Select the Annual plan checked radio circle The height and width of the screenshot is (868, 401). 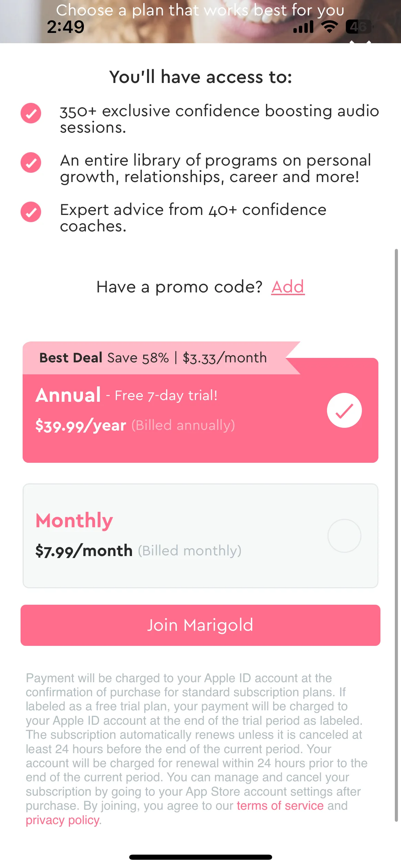(x=344, y=410)
